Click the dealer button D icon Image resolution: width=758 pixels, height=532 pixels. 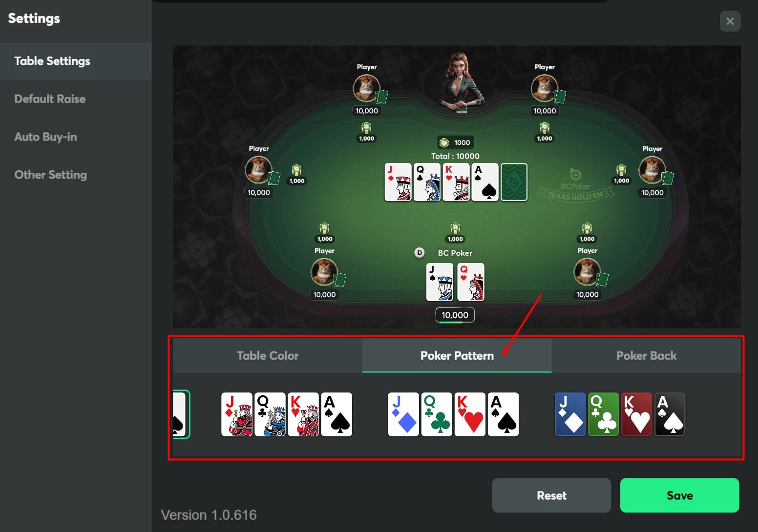pos(420,253)
